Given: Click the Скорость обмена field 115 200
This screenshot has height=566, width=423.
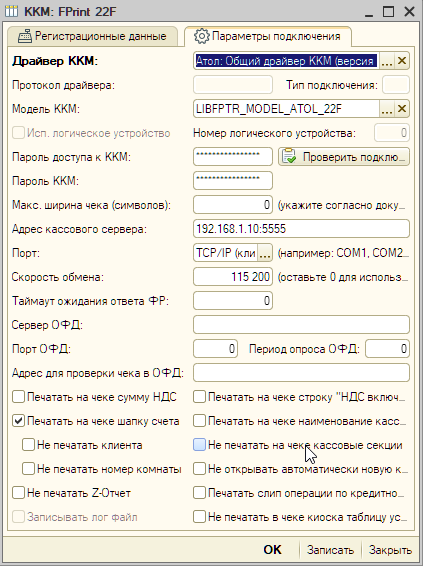Looking at the screenshot, I should pyautogui.click(x=233, y=277).
